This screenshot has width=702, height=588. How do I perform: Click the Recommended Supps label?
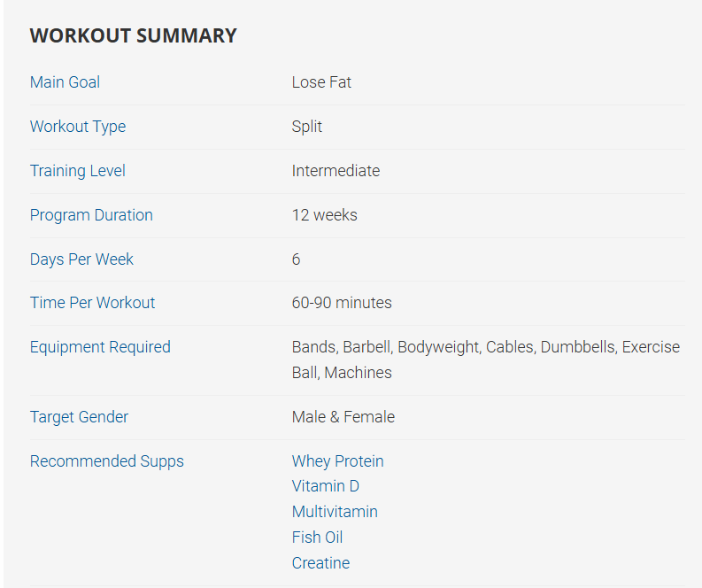pyautogui.click(x=107, y=461)
